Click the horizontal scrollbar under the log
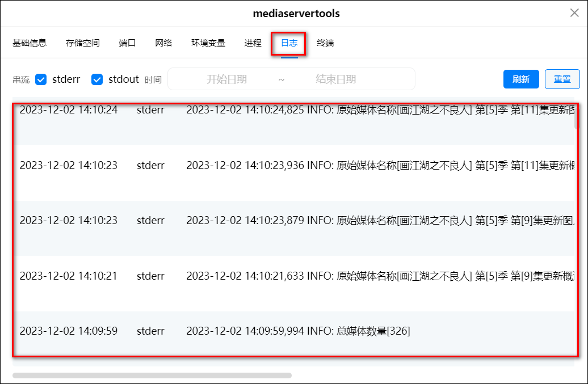Viewport: 588px width, 384px height. [x=152, y=375]
